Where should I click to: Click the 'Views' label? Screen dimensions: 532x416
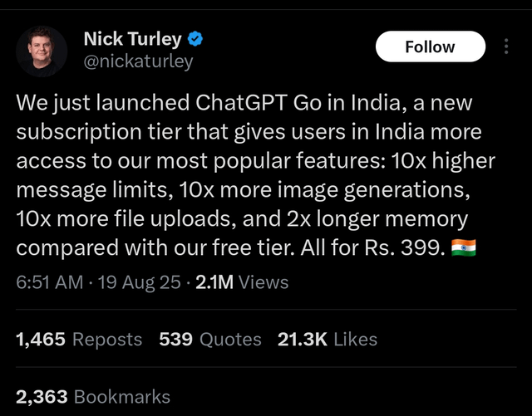[x=264, y=282]
